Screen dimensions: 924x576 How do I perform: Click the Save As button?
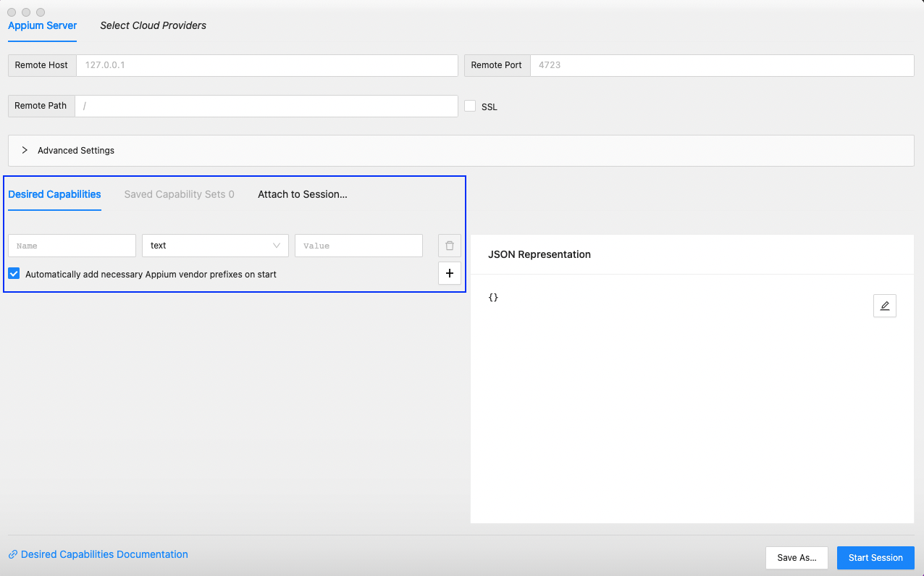click(x=797, y=558)
